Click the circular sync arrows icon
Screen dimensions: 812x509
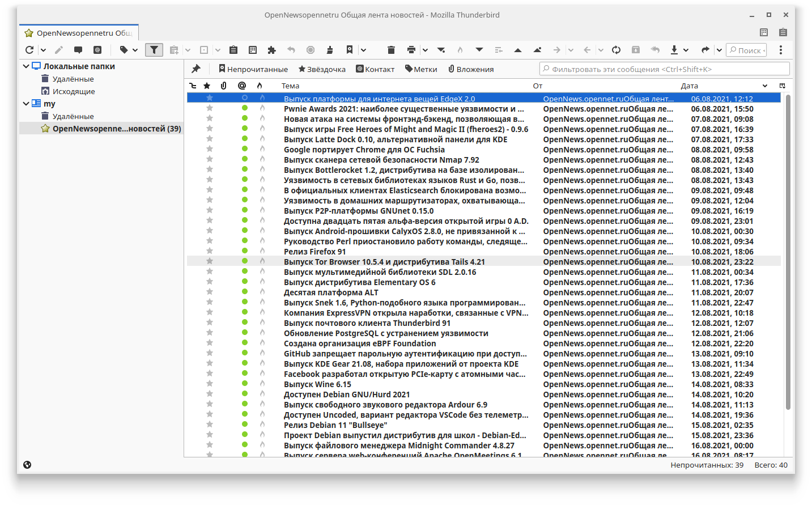[617, 50]
